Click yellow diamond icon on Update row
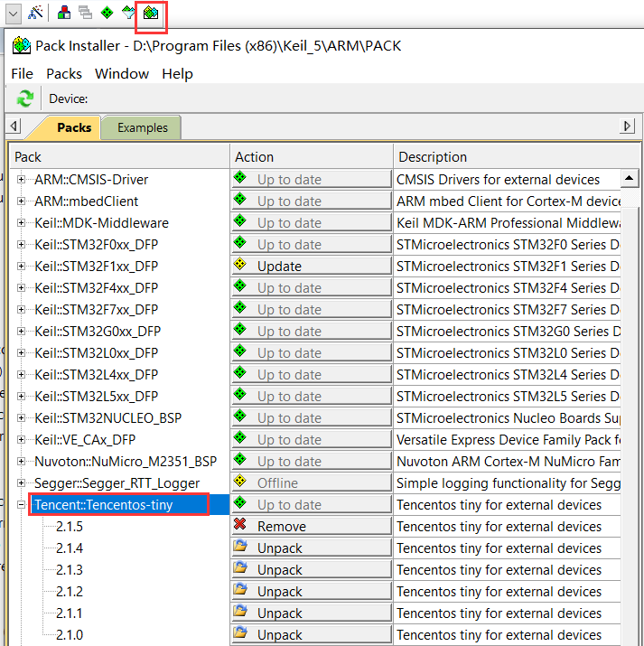 coord(239,264)
